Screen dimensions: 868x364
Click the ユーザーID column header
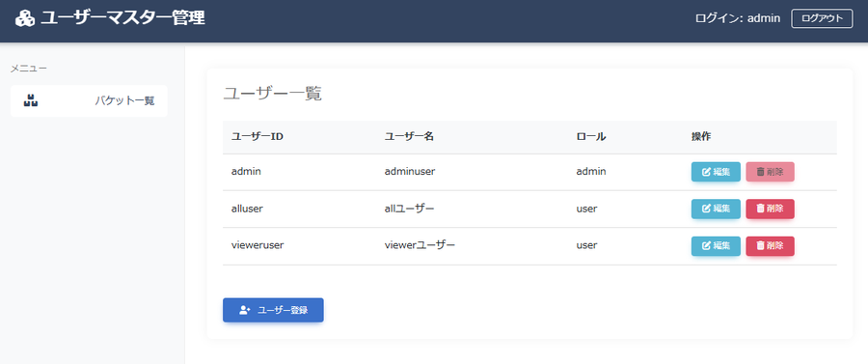point(258,137)
